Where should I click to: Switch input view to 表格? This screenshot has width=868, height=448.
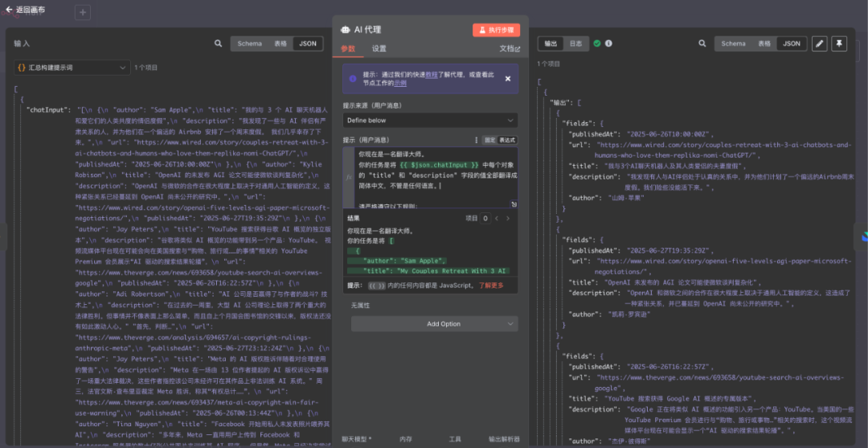click(x=280, y=43)
